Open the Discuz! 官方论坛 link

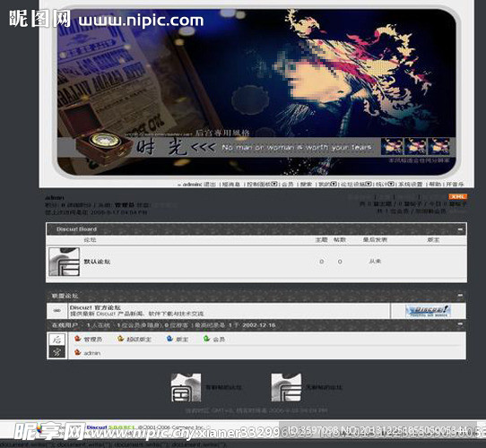point(95,307)
